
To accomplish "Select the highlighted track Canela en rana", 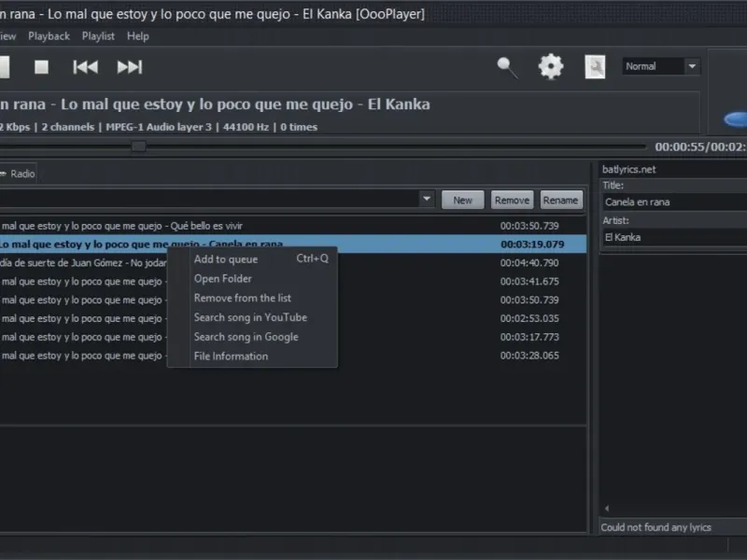I will coord(293,245).
